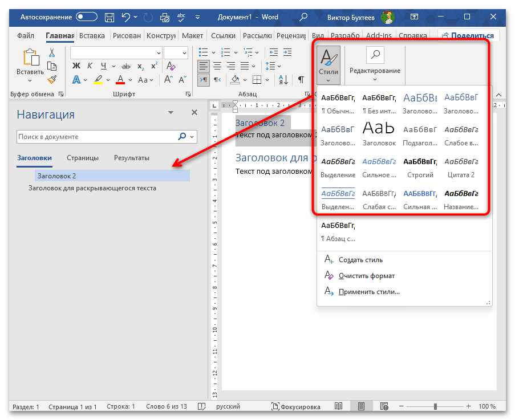Open the Вставка ribbon tab
This screenshot has height=420, width=515.
tap(92, 35)
